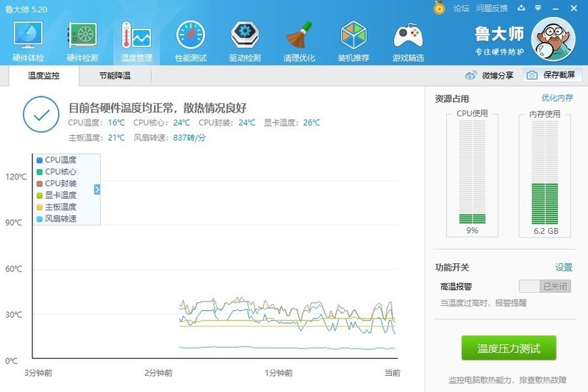Click CPU核心 value 24℃

tap(182, 123)
